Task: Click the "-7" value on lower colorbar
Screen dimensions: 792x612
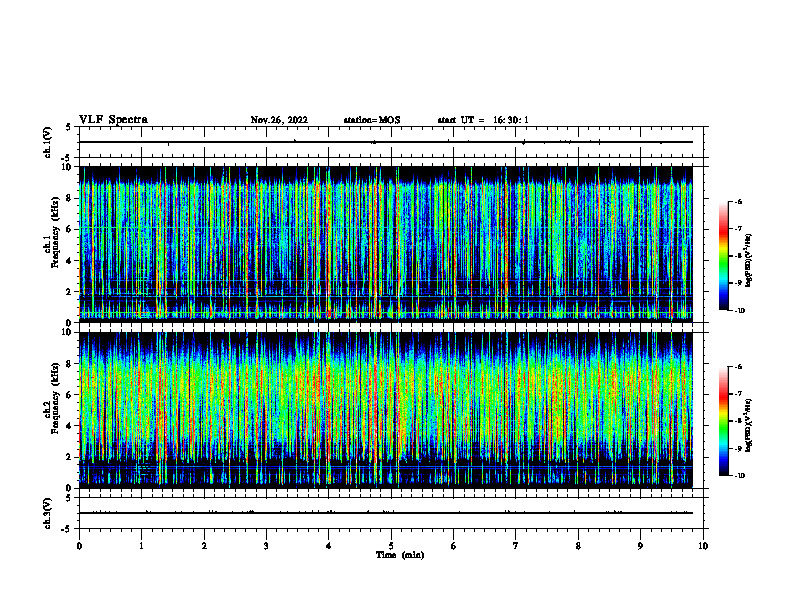Action: pos(738,394)
